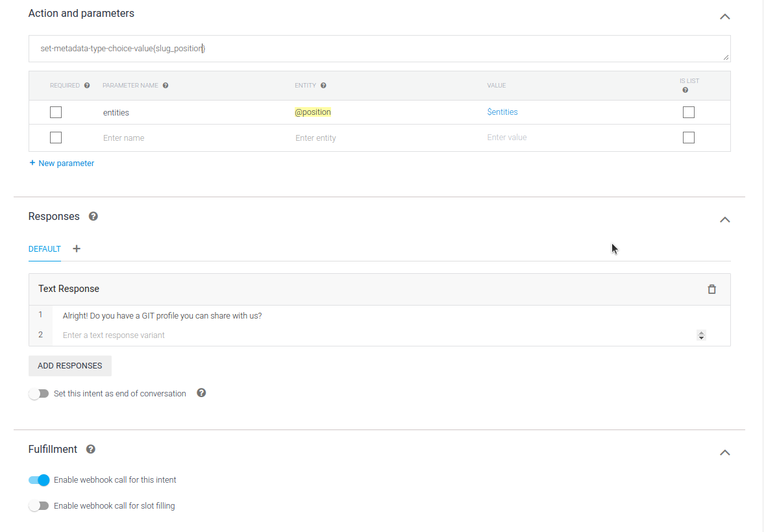Viewport: 766px width, 532px height.
Task: Click help icon for end of conversation
Action: coord(201,393)
